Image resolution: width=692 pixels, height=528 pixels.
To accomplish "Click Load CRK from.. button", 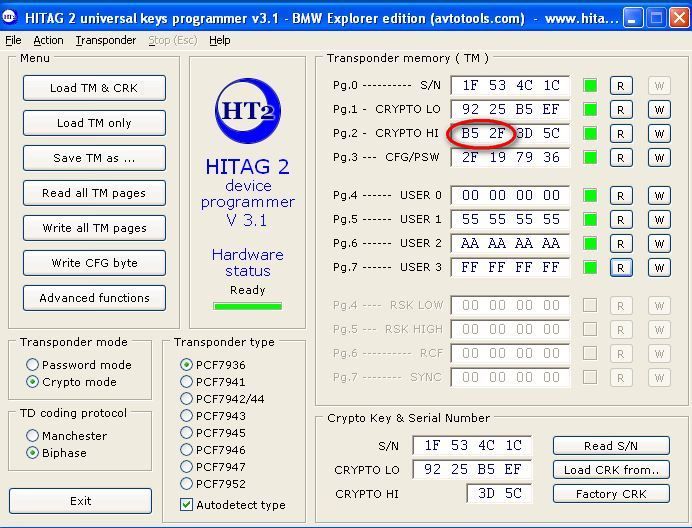I will pyautogui.click(x=611, y=470).
